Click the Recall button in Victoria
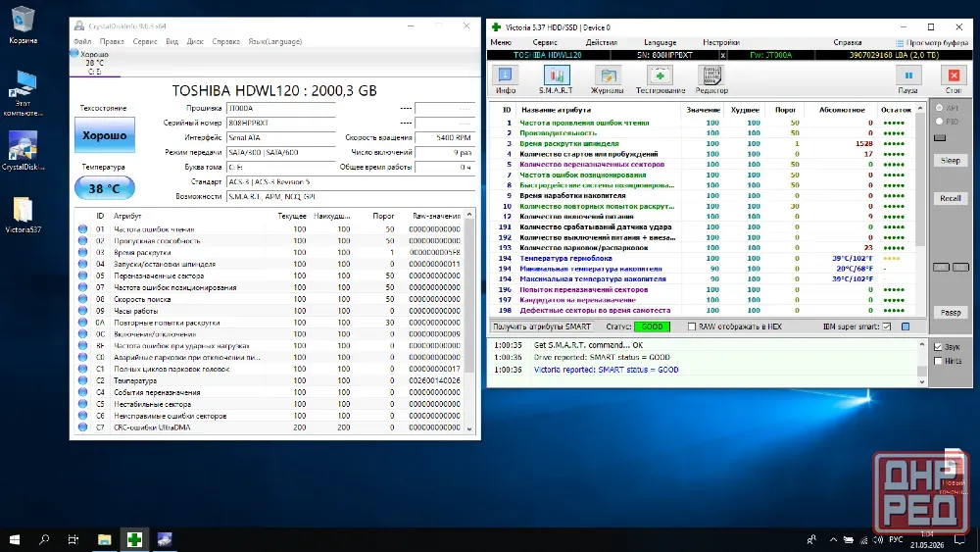This screenshot has height=552, width=980. [950, 198]
